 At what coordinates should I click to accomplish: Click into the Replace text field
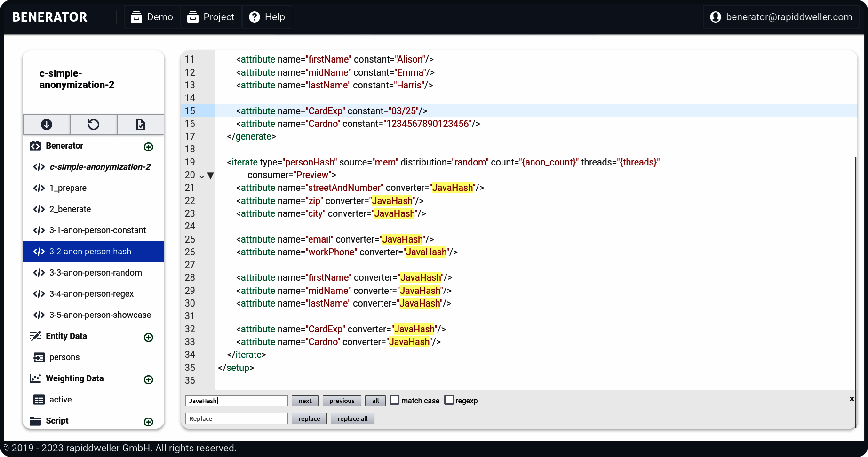pyautogui.click(x=236, y=418)
